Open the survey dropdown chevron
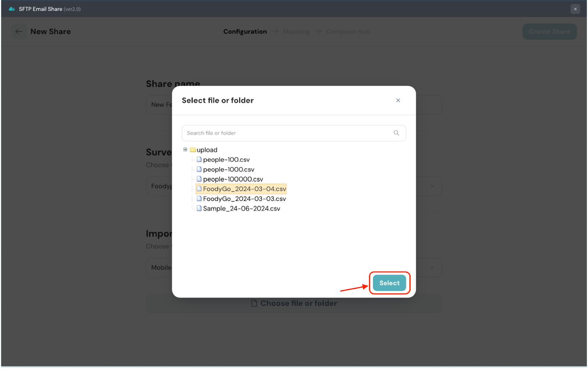The width and height of the screenshot is (588, 369). point(432,186)
